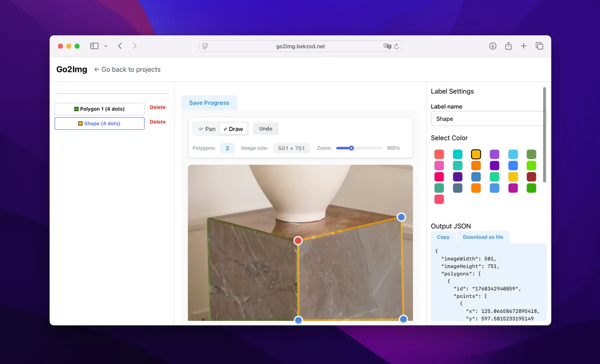This screenshot has height=364, width=600.
Task: Switch to Pan mode
Action: (x=207, y=129)
